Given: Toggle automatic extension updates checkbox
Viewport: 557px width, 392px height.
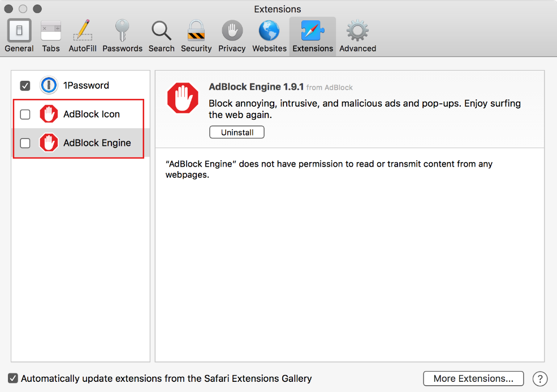Looking at the screenshot, I should [13, 378].
